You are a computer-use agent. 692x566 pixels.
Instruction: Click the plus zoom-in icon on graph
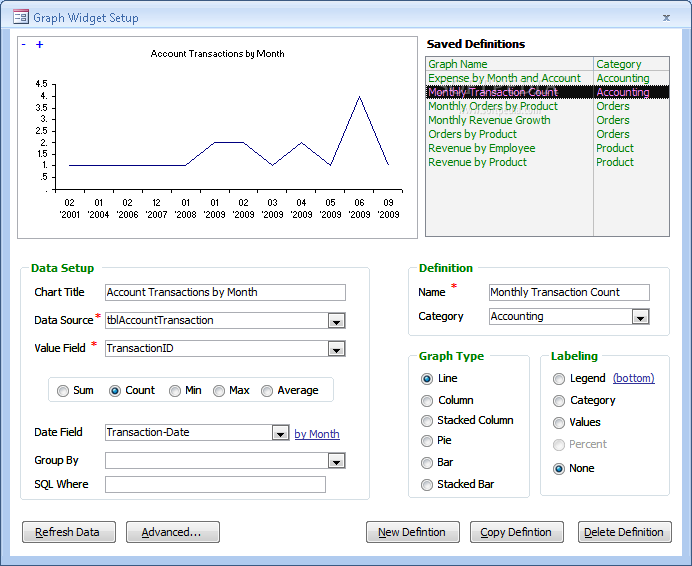point(40,45)
